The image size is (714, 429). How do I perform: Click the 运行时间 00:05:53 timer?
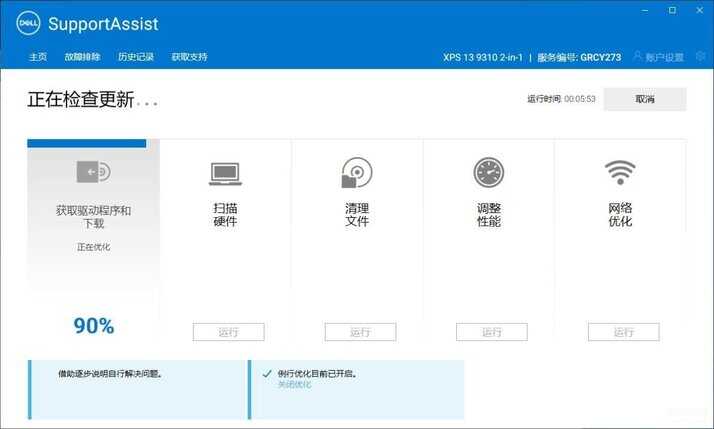tap(561, 99)
